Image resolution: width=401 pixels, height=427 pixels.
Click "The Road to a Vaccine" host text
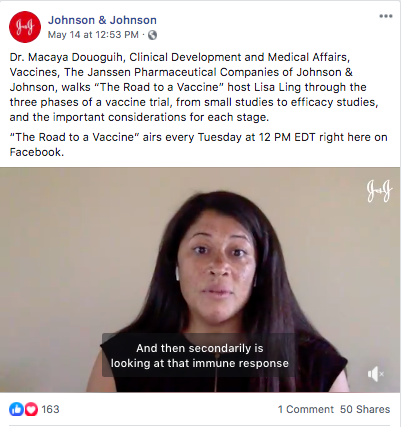pyautogui.click(x=172, y=87)
